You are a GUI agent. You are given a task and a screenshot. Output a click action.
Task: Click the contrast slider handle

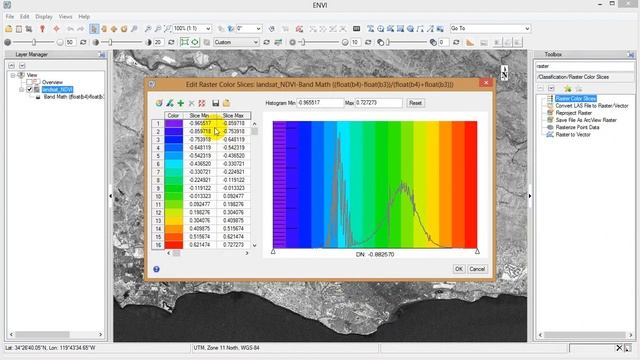point(110,42)
